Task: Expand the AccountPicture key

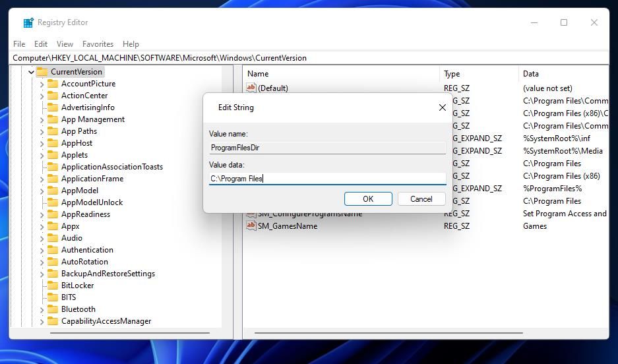Action: click(42, 84)
